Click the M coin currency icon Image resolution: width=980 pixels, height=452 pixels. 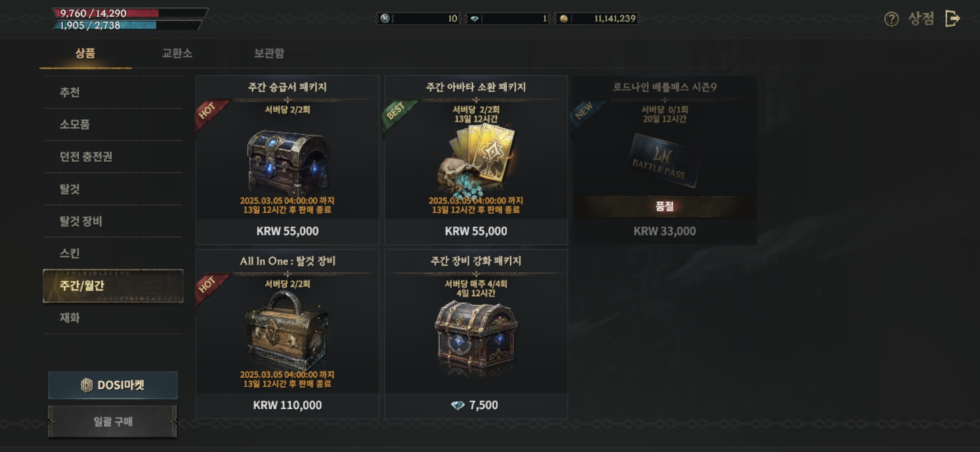pyautogui.click(x=385, y=18)
